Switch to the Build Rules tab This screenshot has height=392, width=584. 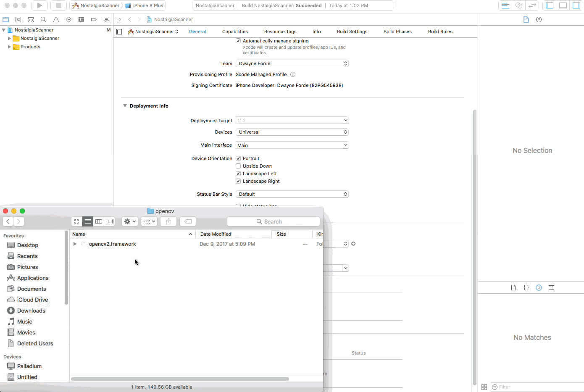[x=440, y=32]
